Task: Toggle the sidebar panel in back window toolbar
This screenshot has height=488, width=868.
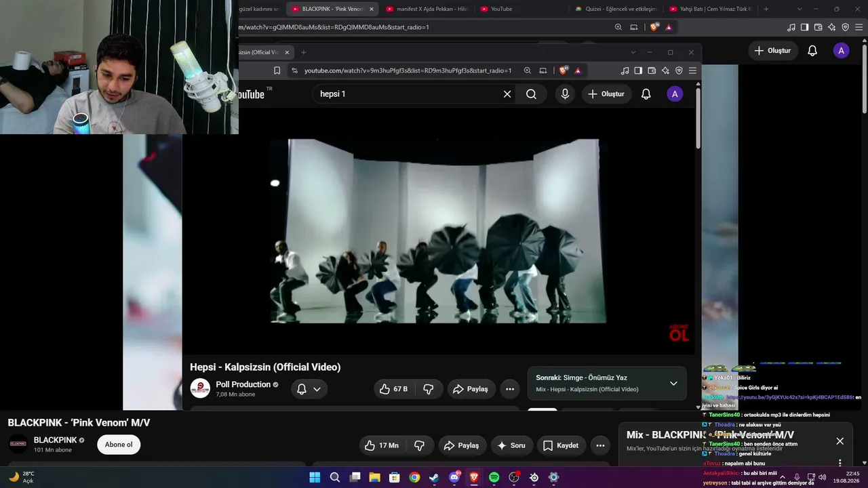Action: point(804,27)
